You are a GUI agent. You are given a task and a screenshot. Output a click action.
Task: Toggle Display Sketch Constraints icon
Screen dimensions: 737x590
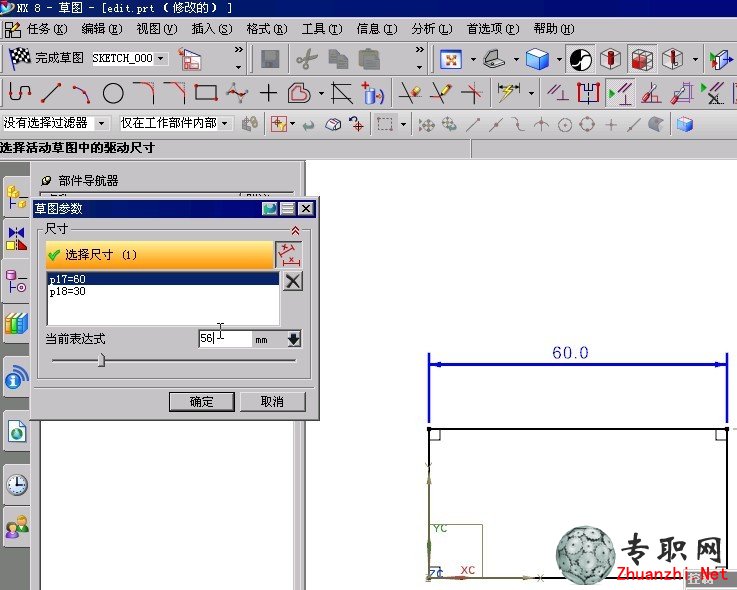(619, 93)
